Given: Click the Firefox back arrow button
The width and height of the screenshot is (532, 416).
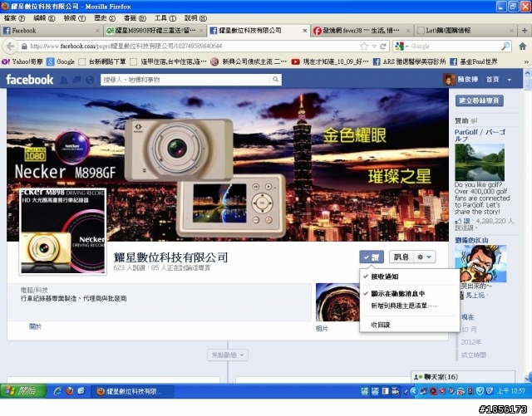Looking at the screenshot, I should pos(10,46).
